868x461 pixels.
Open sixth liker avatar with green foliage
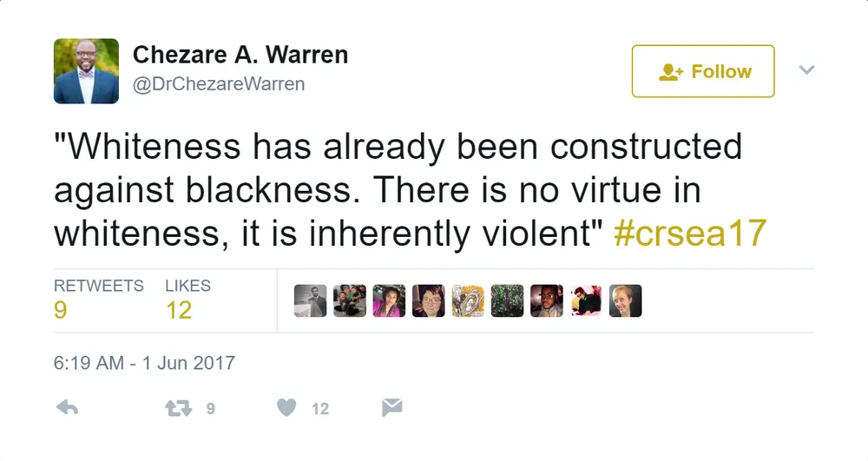(507, 301)
